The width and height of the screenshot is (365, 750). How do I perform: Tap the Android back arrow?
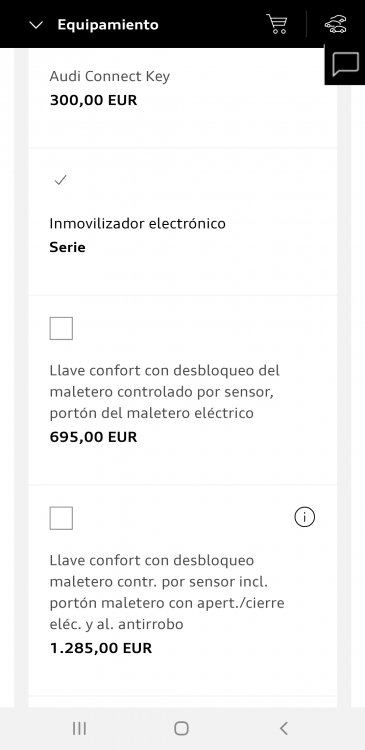(284, 728)
